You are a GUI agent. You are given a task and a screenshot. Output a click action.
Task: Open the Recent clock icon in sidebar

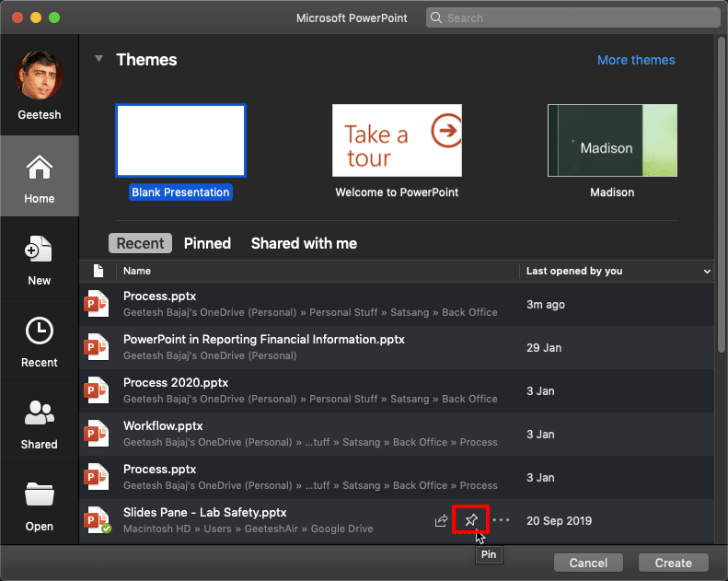point(39,332)
